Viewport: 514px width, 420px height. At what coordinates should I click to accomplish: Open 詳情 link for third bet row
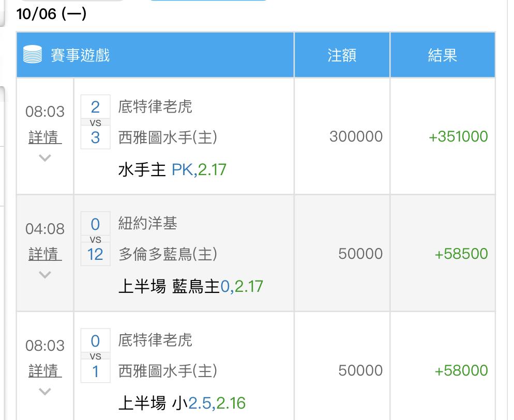[45, 371]
